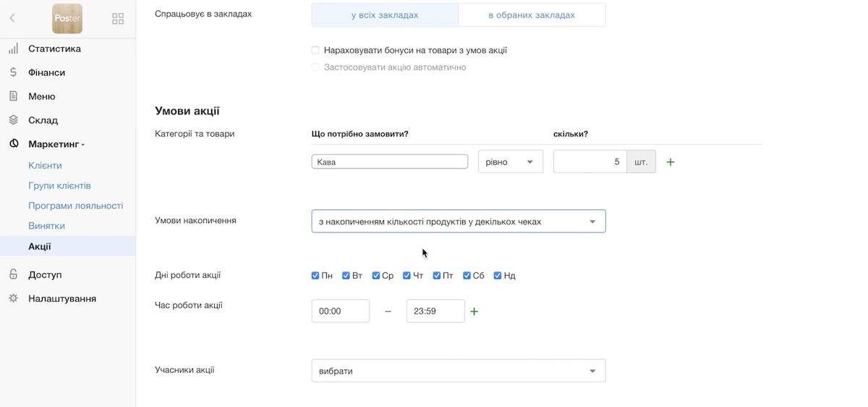Select the в обраних закладах tab
This screenshot has width=868, height=407.
pos(532,15)
